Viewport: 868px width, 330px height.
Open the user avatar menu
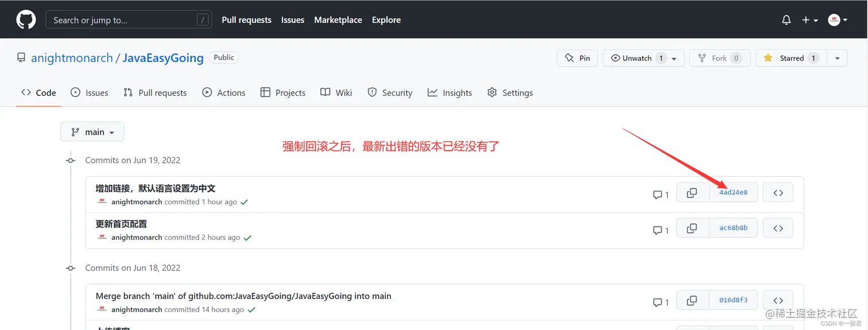(838, 20)
